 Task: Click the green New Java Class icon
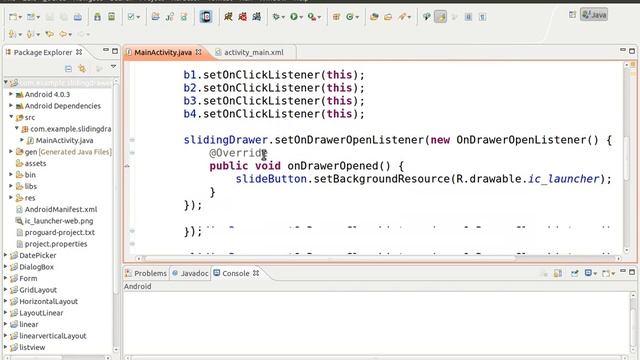[350, 17]
